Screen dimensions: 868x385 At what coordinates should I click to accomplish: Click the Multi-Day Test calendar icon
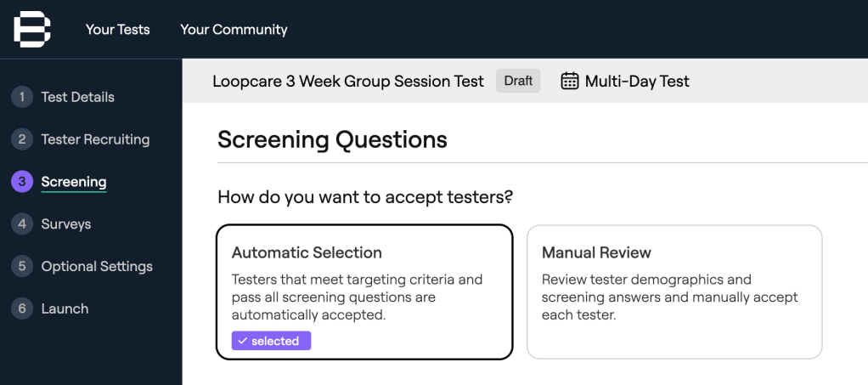point(569,81)
